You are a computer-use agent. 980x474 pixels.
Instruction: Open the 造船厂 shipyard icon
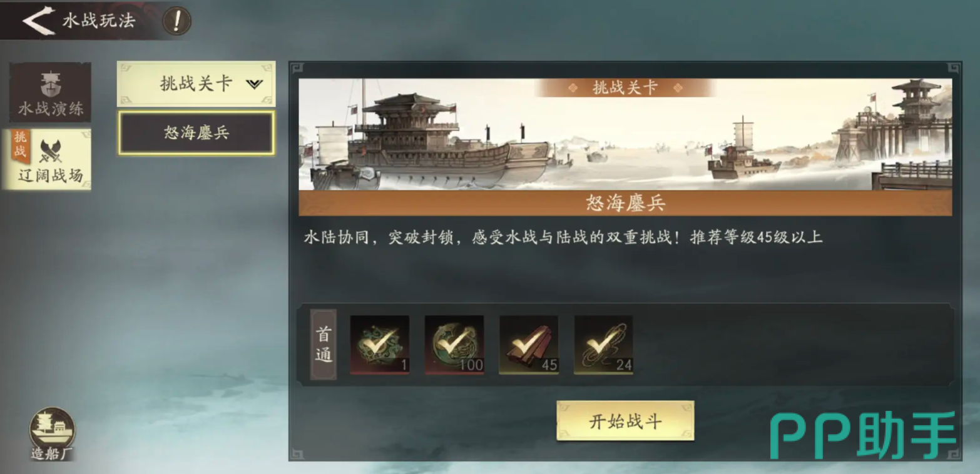point(52,433)
